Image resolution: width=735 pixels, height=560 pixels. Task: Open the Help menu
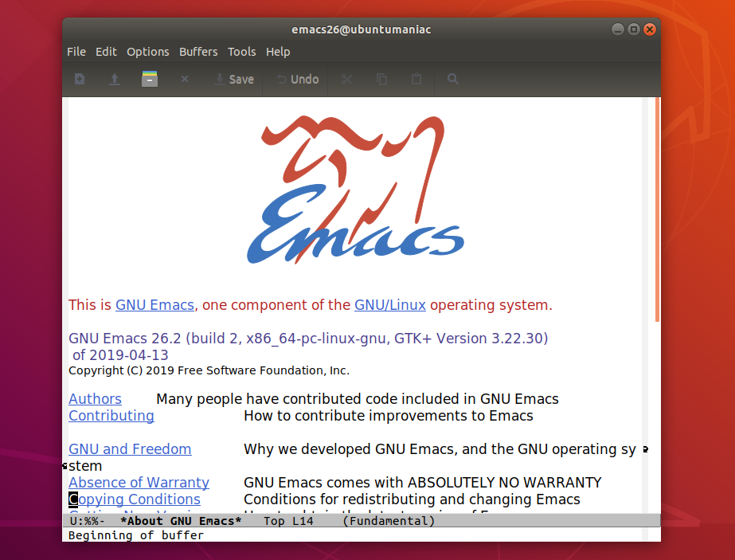coord(278,52)
